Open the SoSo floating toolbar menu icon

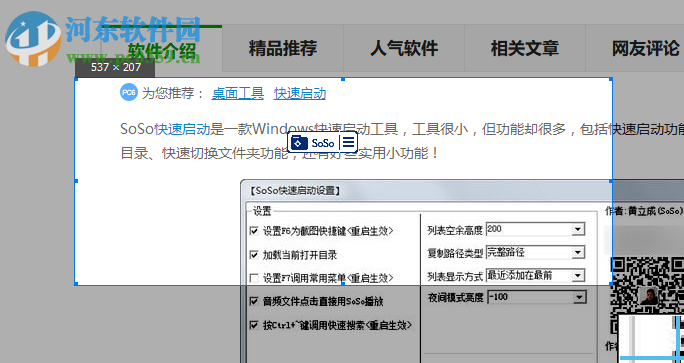click(x=348, y=142)
